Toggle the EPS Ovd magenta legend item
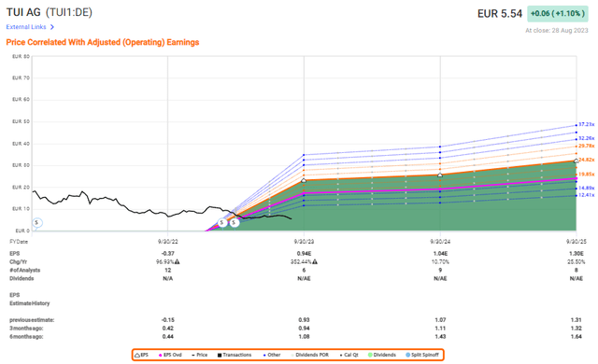598x364 pixels. [170, 355]
